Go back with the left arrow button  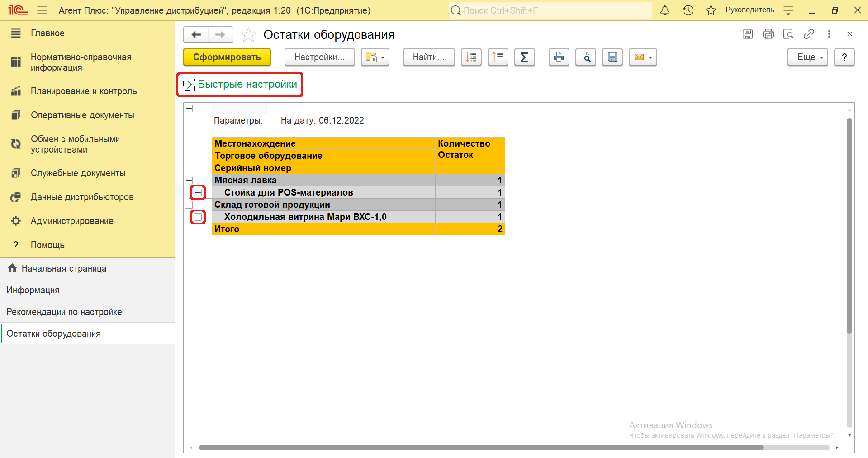tap(196, 34)
